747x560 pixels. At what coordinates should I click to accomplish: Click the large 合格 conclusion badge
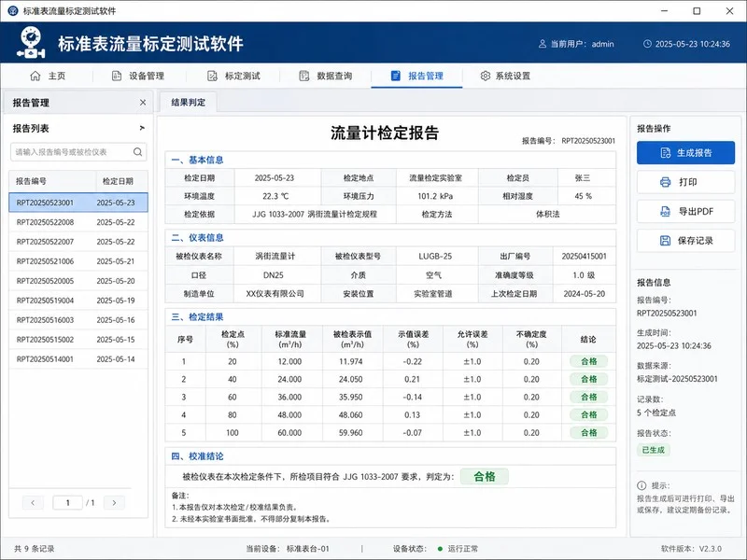tap(485, 476)
